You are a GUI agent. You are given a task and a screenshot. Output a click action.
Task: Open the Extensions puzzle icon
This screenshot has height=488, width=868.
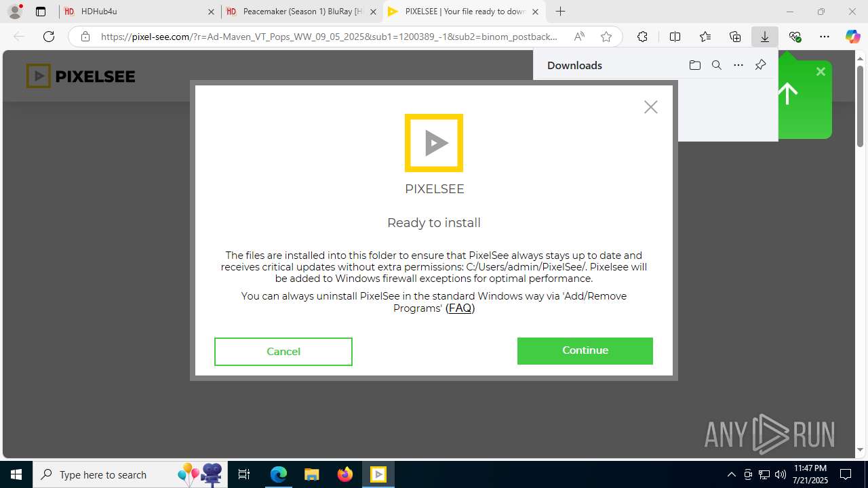(642, 37)
